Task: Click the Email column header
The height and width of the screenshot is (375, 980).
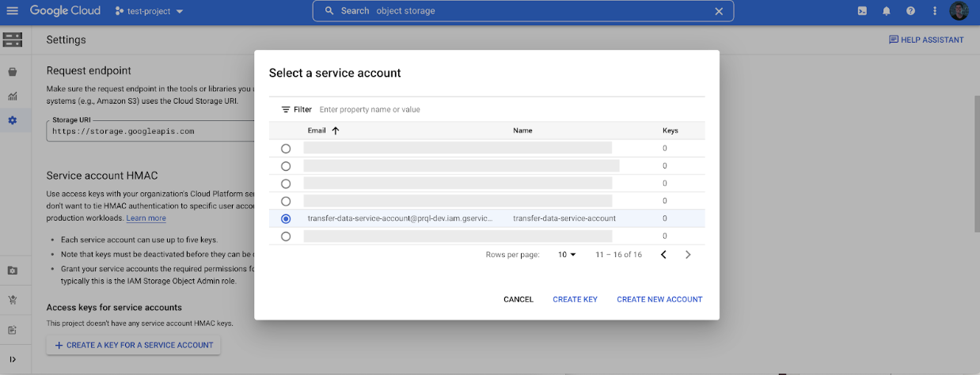Action: 317,131
